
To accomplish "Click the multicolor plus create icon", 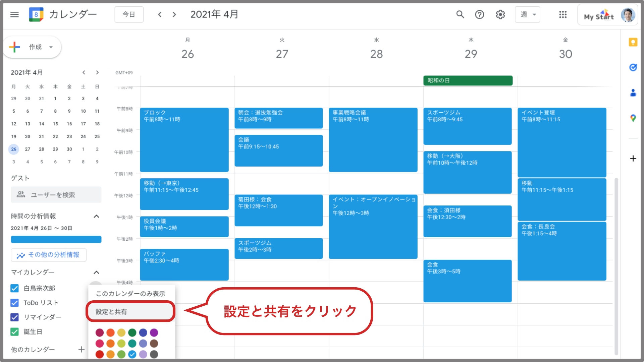I will point(14,47).
